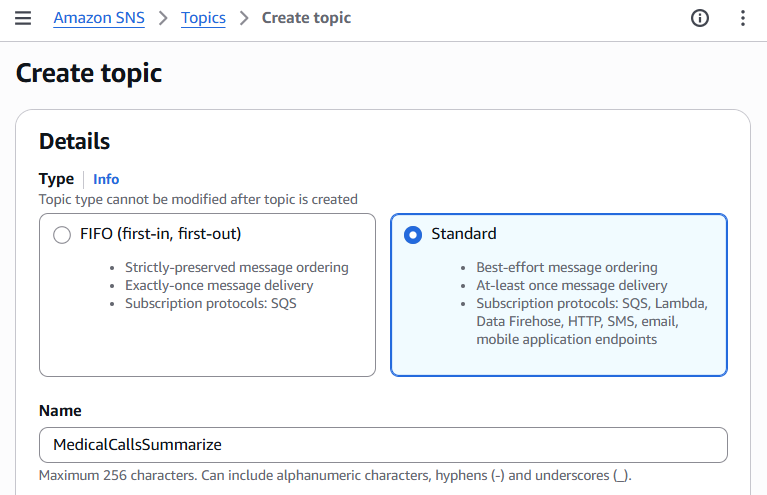The image size is (767, 495).
Task: Open the hamburger navigation menu
Action: pyautogui.click(x=23, y=18)
